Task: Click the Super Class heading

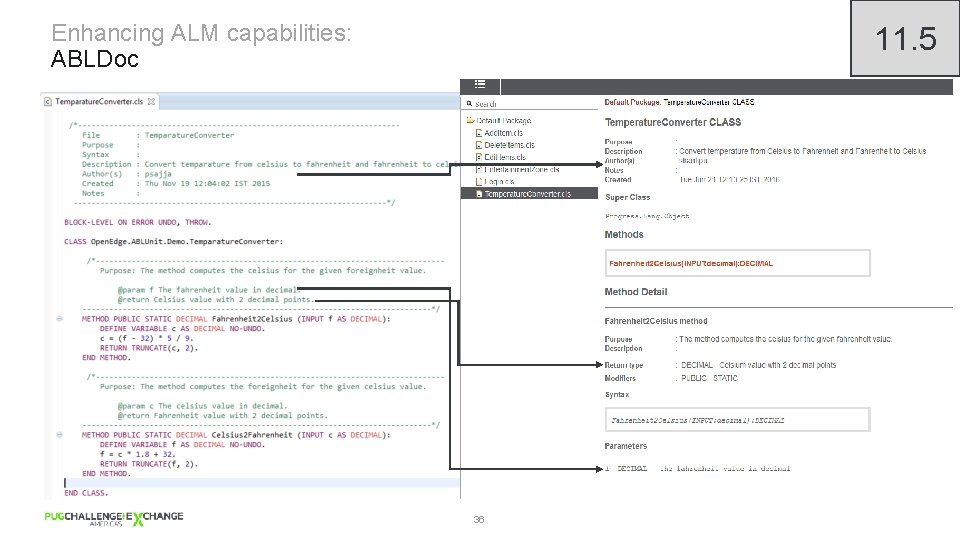Action: pyautogui.click(x=628, y=197)
